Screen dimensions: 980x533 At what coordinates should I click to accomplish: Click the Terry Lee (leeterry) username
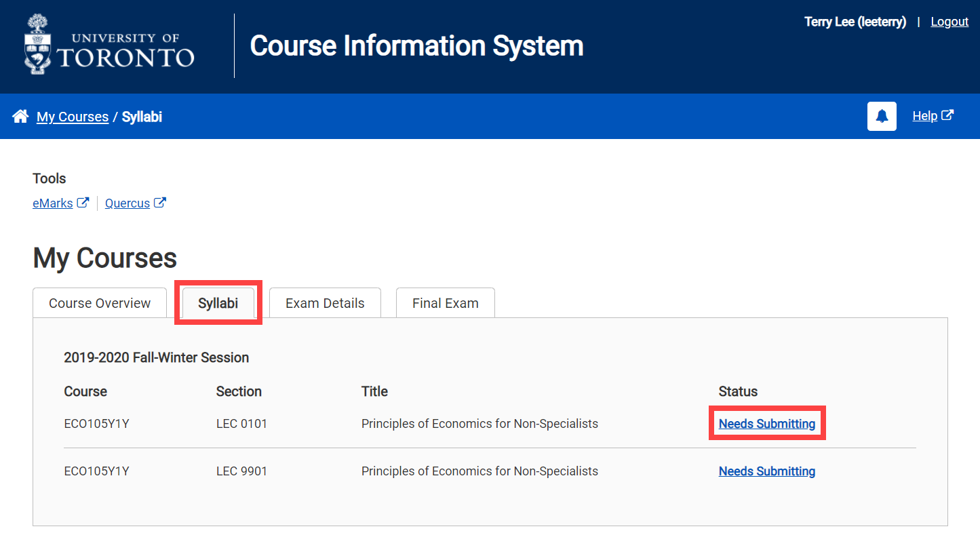[855, 22]
